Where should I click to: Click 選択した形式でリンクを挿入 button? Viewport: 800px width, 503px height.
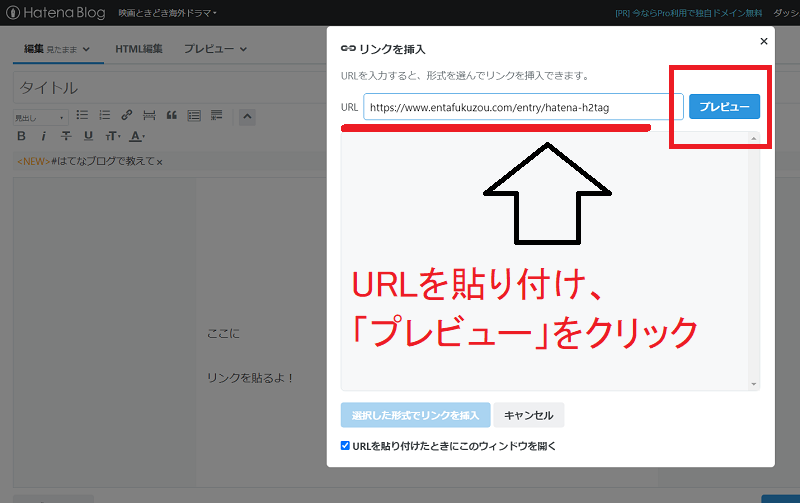point(415,415)
